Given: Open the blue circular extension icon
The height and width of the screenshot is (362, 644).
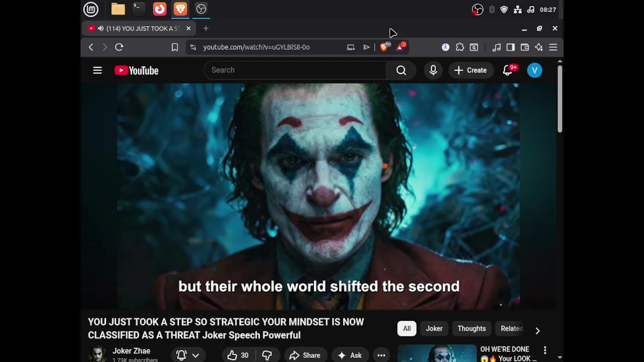Looking at the screenshot, I should click(x=445, y=47).
